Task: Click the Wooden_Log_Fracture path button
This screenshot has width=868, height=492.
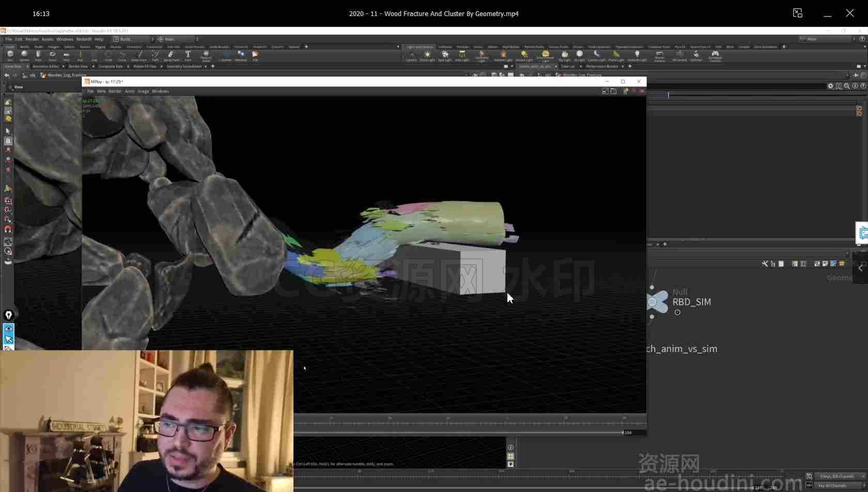Action: pyautogui.click(x=64, y=75)
